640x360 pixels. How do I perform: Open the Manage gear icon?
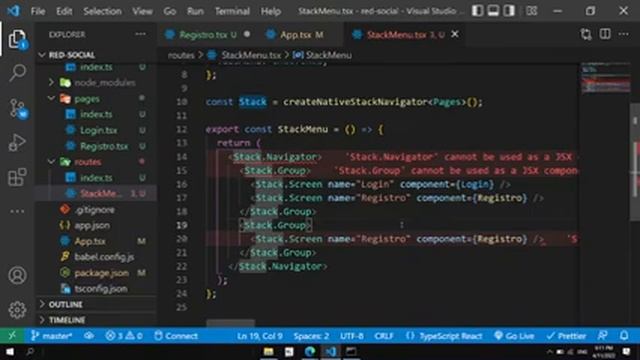coord(17,310)
